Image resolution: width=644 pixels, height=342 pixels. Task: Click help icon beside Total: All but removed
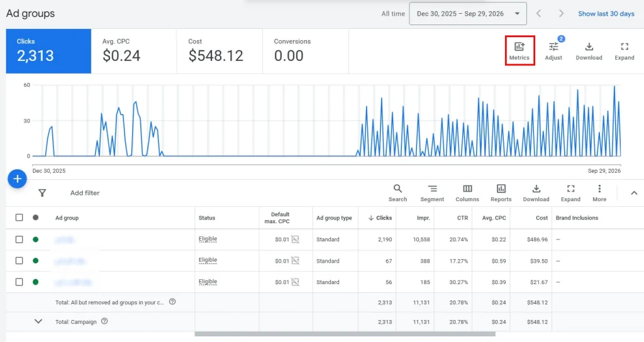coord(172,301)
